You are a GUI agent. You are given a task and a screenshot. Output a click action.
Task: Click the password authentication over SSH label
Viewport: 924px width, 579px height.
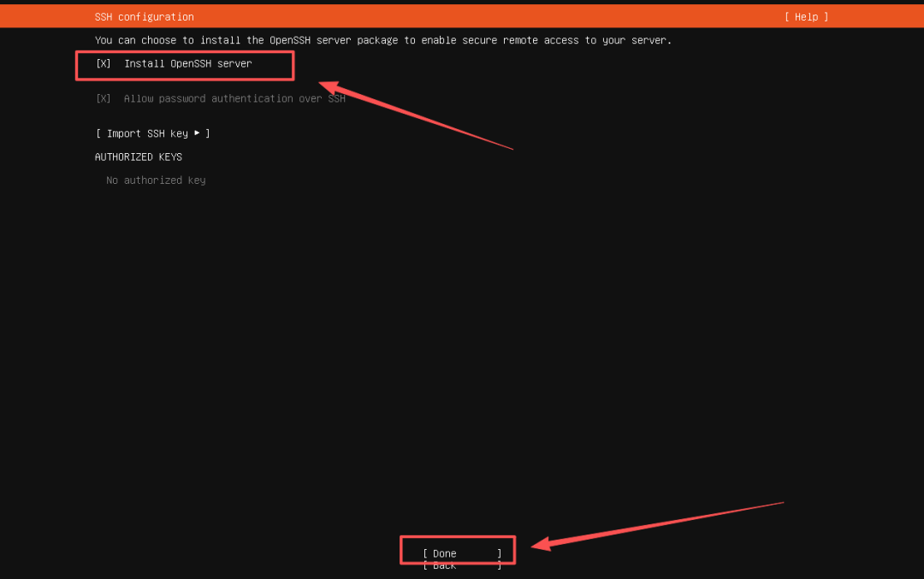point(234,99)
